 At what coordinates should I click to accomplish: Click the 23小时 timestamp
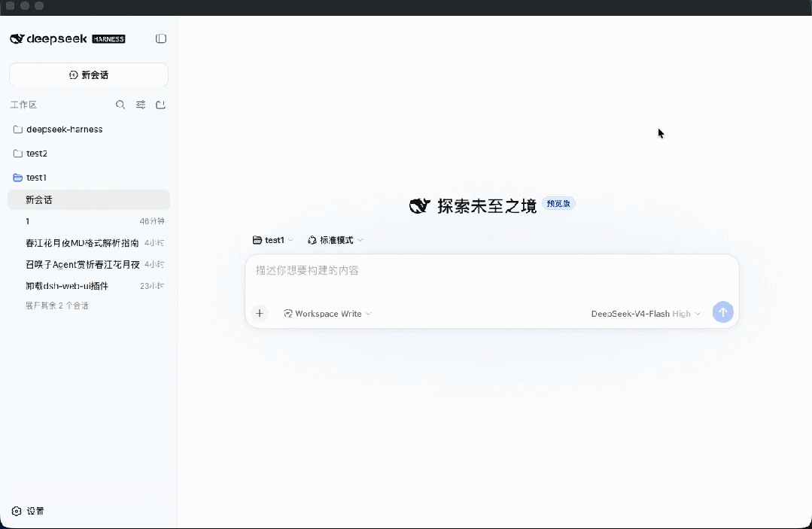[x=152, y=286]
